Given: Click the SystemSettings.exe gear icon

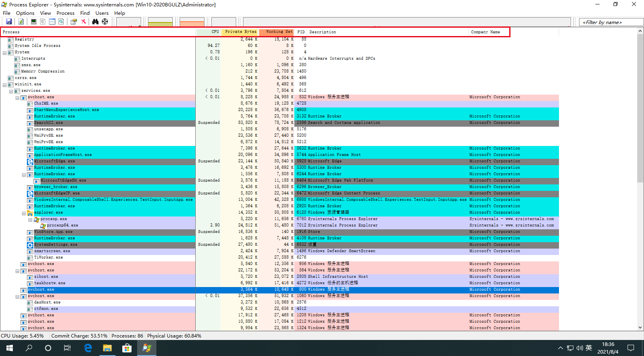Looking at the screenshot, I should pos(30,245).
